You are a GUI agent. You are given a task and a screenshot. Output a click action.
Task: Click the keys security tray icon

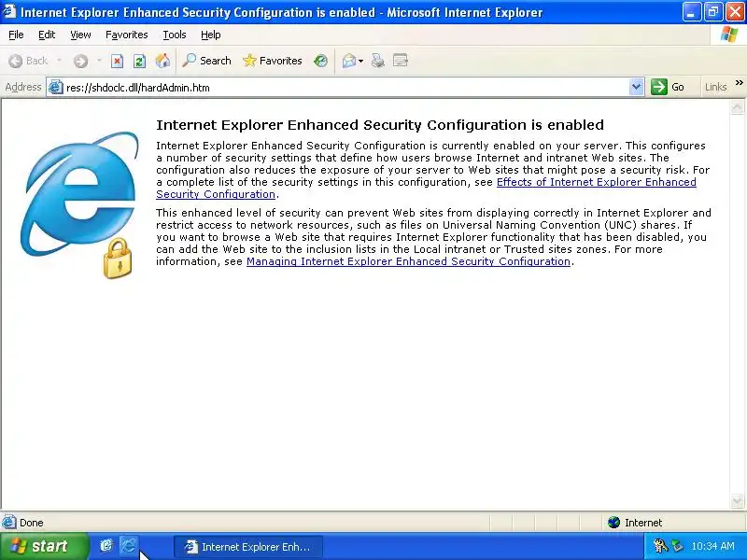tap(660, 546)
